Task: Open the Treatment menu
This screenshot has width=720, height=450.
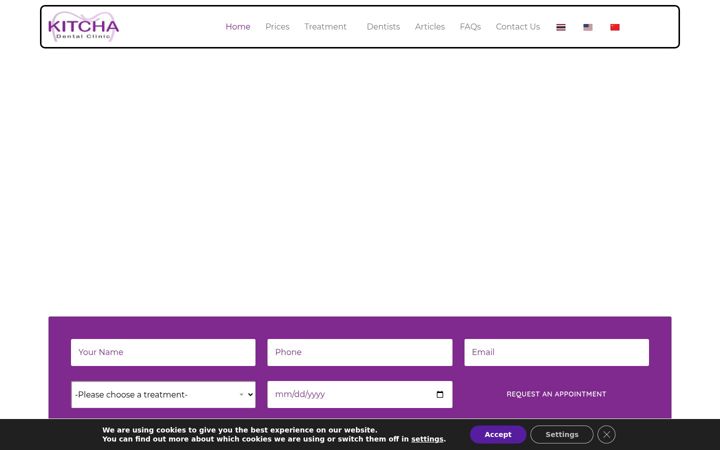Action: (325, 27)
